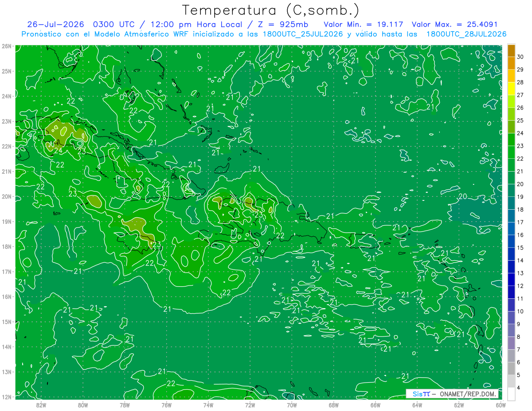This screenshot has width=532, height=411.
Task: Click the "27" label on the color scale
Action: pyautogui.click(x=520, y=95)
